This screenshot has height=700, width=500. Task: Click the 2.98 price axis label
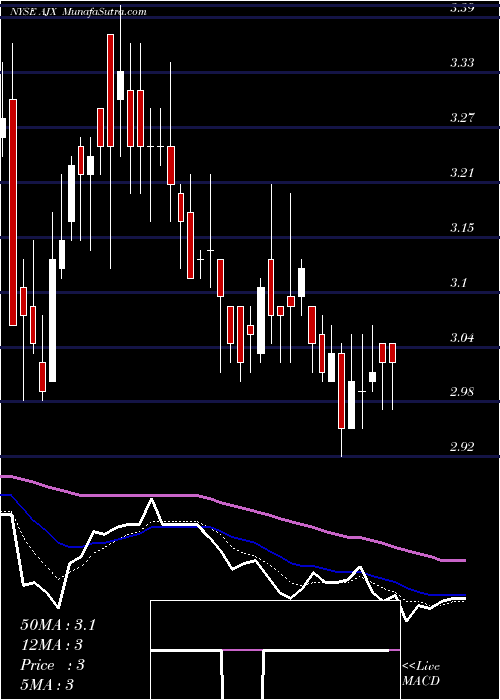(x=462, y=392)
